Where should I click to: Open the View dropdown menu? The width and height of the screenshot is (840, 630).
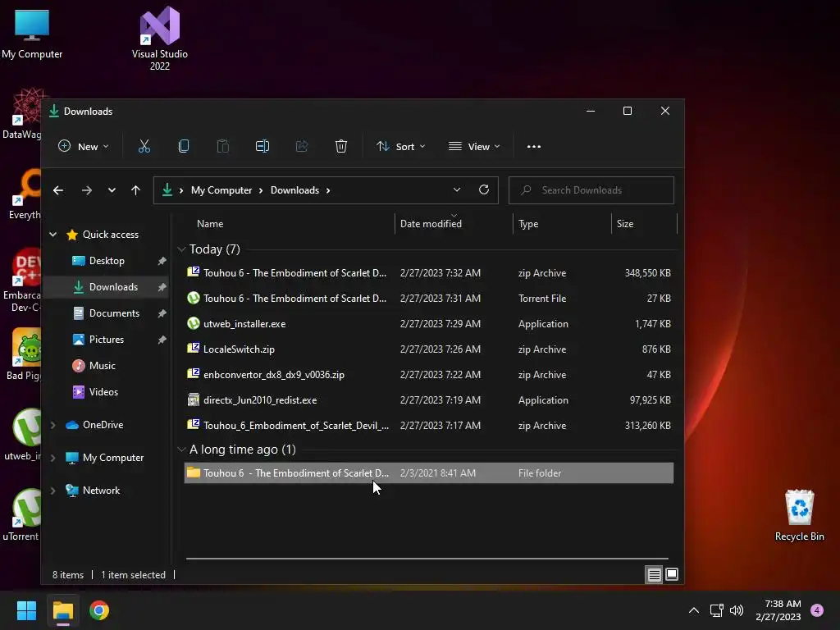[x=475, y=146]
